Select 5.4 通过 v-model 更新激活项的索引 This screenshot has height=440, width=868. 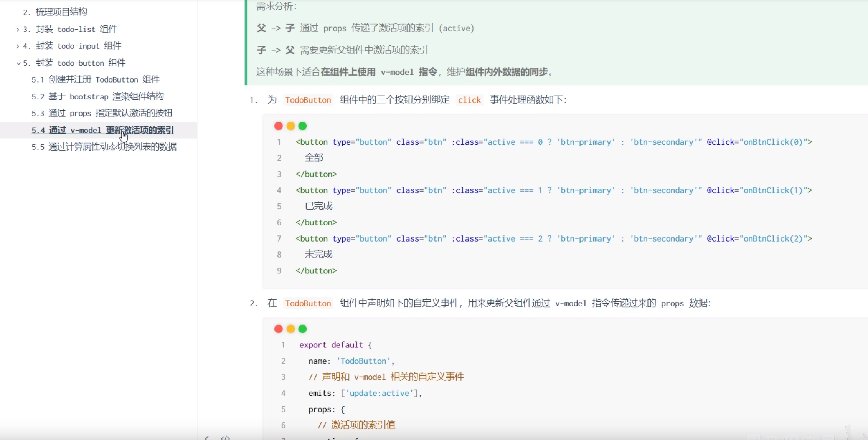(102, 130)
